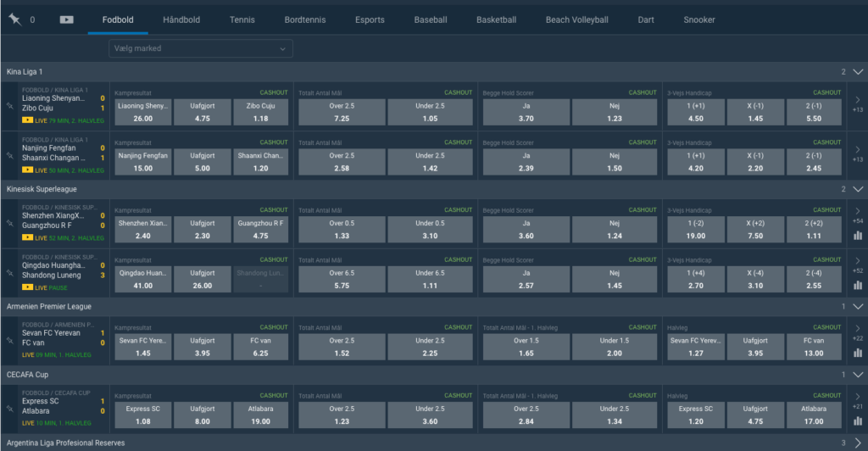This screenshot has height=451, width=868.
Task: Pin the Sevan FC Yerevan vs FC van match
Action: [9, 341]
